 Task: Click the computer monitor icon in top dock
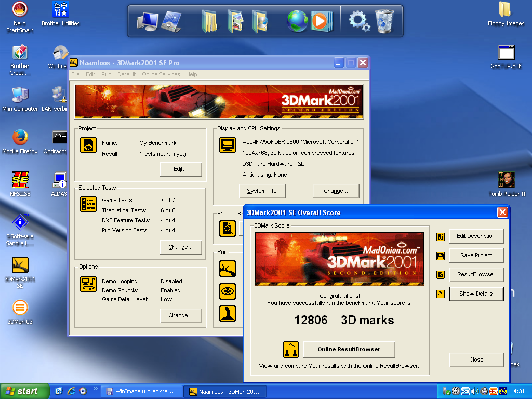point(147,21)
